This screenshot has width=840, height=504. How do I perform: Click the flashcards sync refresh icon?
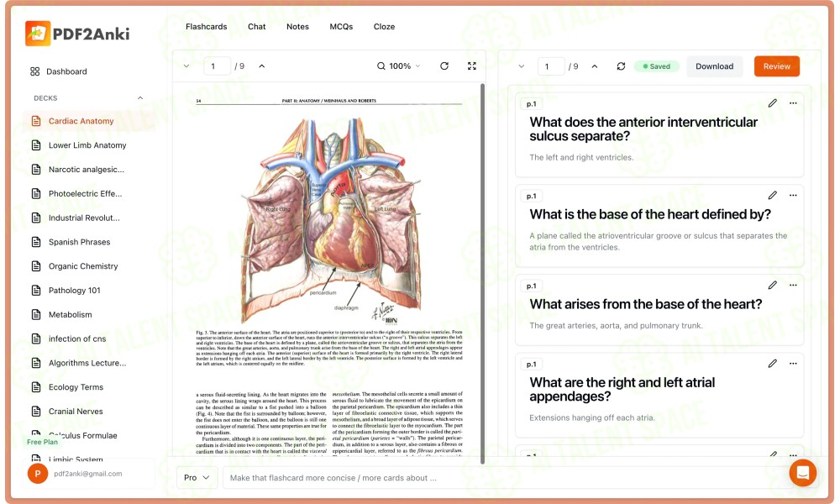(621, 66)
